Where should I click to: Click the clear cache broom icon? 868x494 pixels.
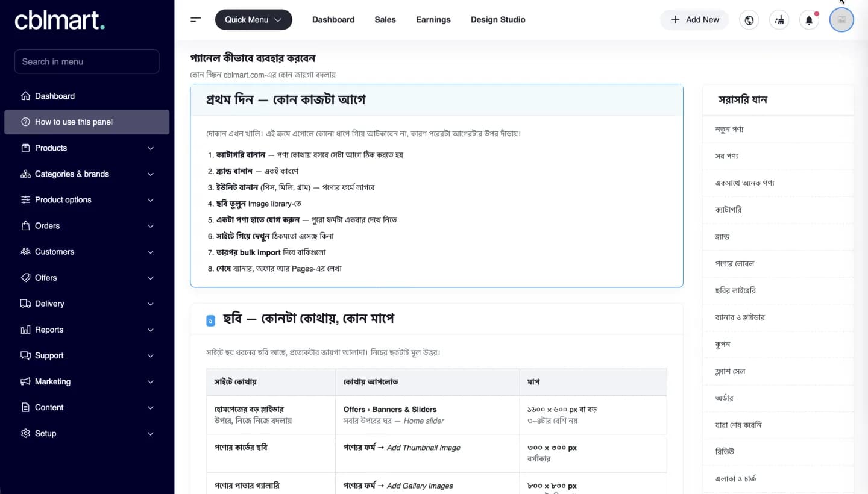[x=779, y=20]
